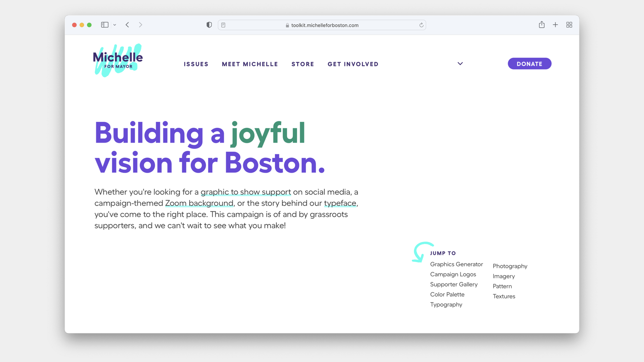Reload the current page
The height and width of the screenshot is (362, 644).
[x=421, y=25]
